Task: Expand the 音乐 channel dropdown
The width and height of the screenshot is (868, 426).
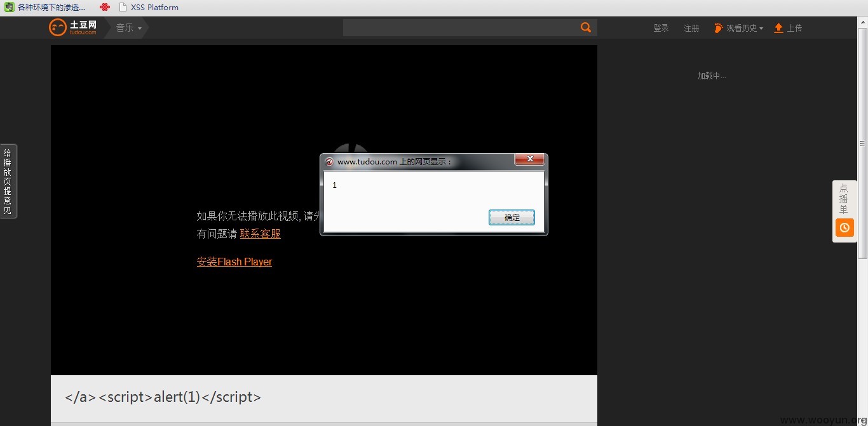Action: tap(128, 28)
